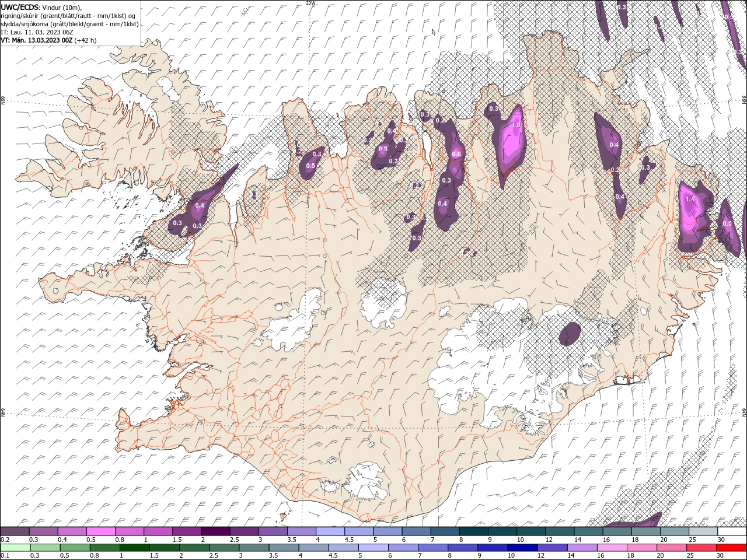Image resolution: width=747 pixels, height=560 pixels.
Task: Click the deep blue bottom-row swatch starting at 10
Action: click(x=522, y=548)
